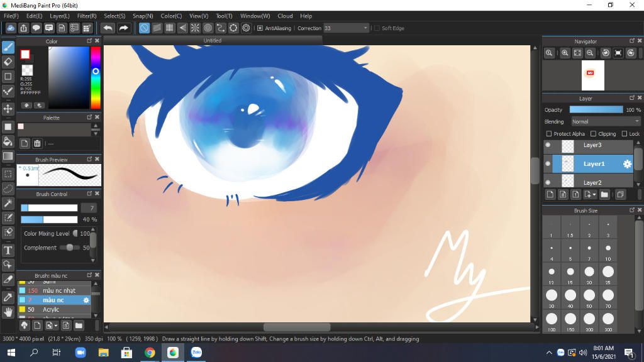Click the Redo arrow in toolbar
The width and height of the screenshot is (644, 362).
(123, 28)
